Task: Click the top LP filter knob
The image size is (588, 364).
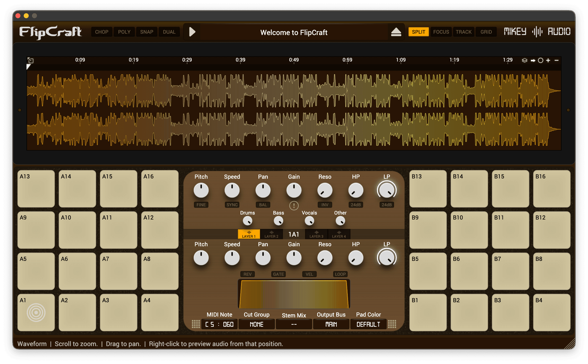Action: click(x=387, y=190)
